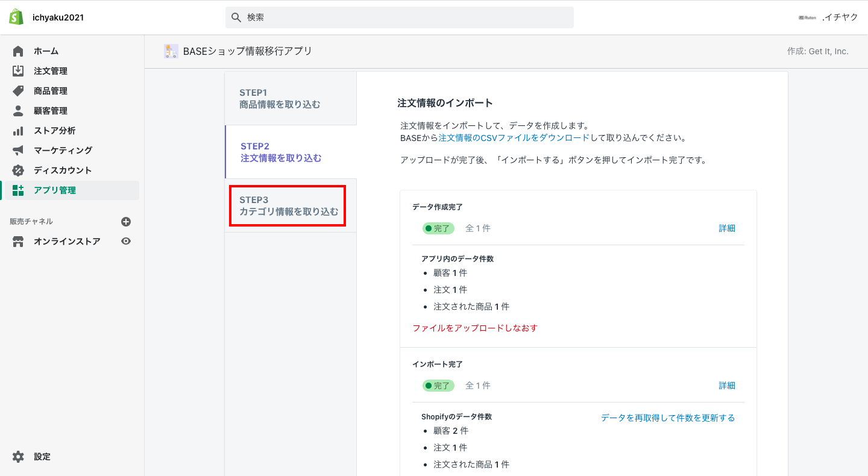
Task: Click the megaphone icon beside マーケティング
Action: pos(18,150)
